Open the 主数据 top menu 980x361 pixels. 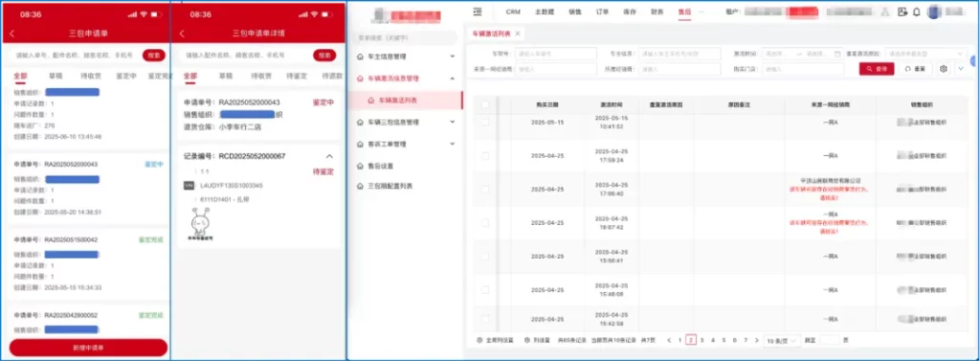(x=545, y=11)
